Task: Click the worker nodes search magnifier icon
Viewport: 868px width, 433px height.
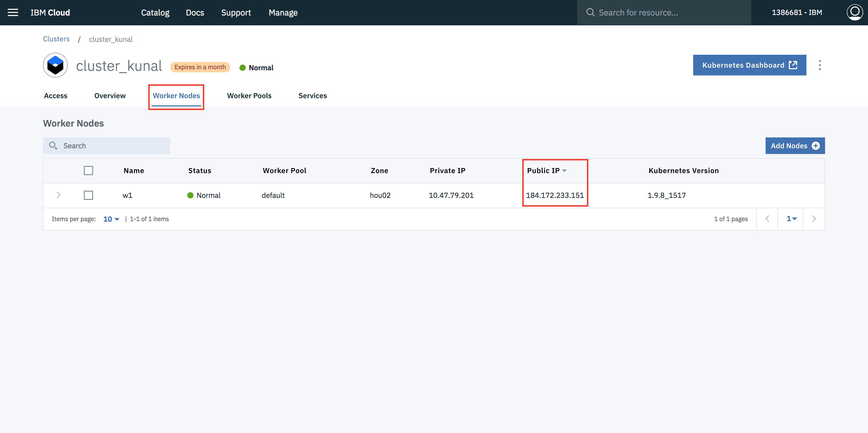Action: 53,145
